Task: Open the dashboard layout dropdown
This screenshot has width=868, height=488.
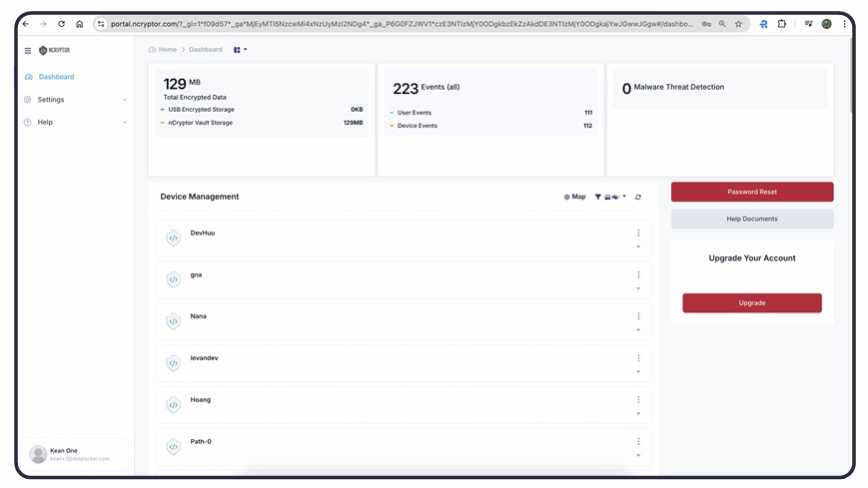Action: (x=240, y=49)
